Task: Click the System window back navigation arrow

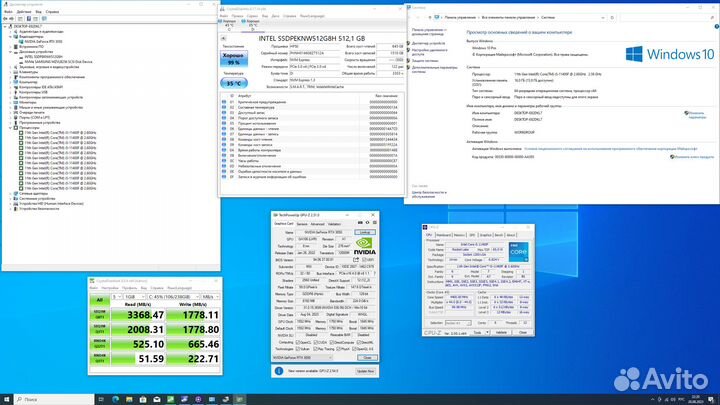Action: [x=410, y=17]
